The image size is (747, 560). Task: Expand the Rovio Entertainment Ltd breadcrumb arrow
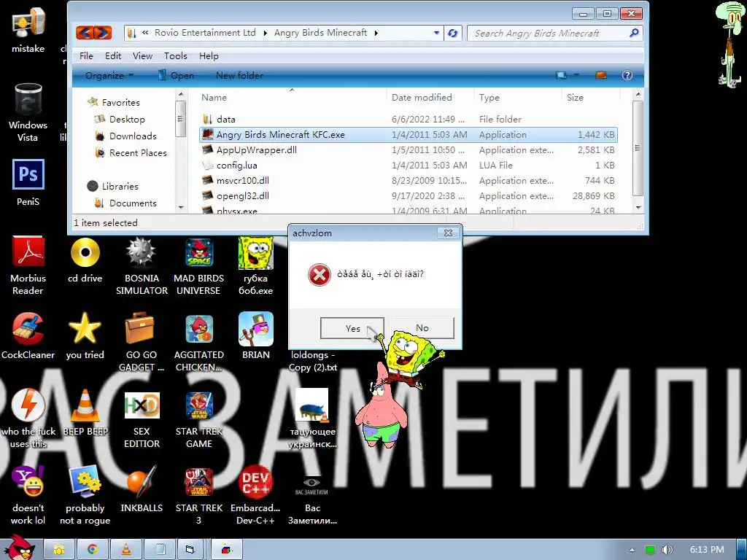(x=266, y=33)
